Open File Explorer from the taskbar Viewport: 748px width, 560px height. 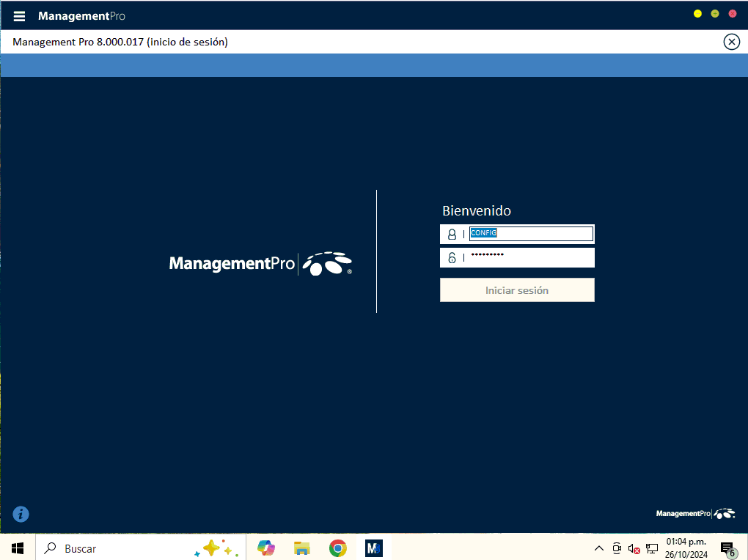[x=301, y=548]
